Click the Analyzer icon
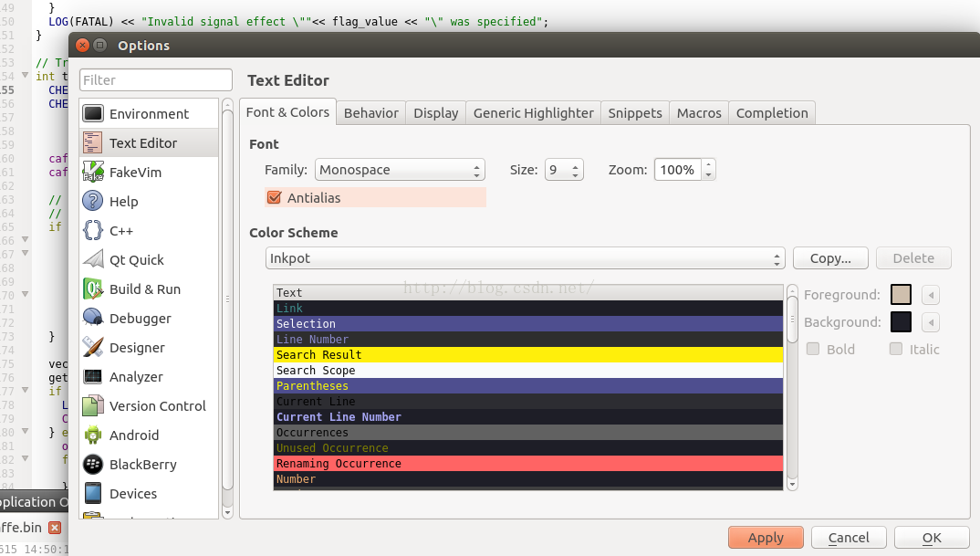Image resolution: width=980 pixels, height=556 pixels. point(92,376)
